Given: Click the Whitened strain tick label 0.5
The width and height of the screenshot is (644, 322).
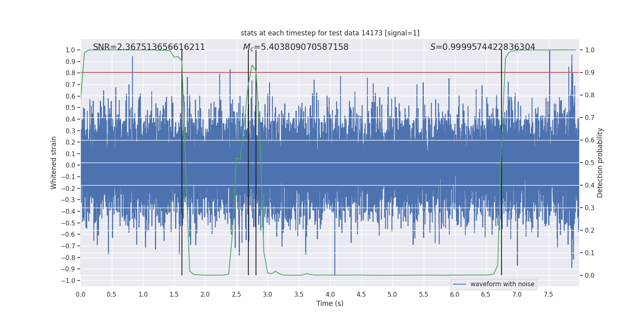Looking at the screenshot, I should coord(70,108).
